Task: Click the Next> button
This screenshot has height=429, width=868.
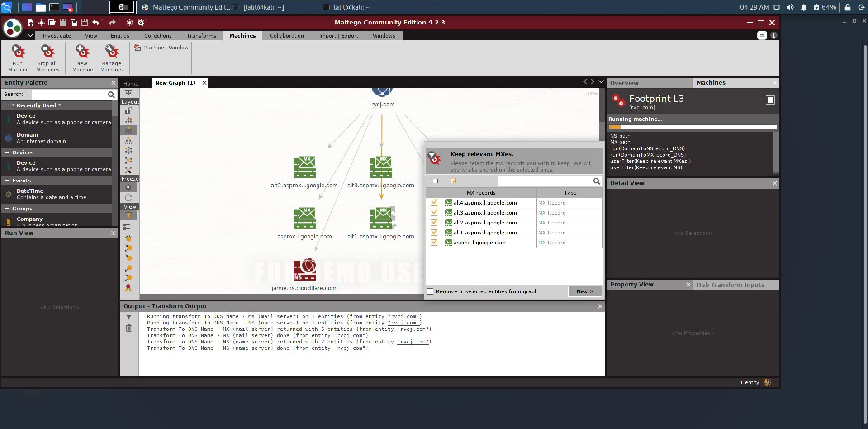Action: (585, 291)
